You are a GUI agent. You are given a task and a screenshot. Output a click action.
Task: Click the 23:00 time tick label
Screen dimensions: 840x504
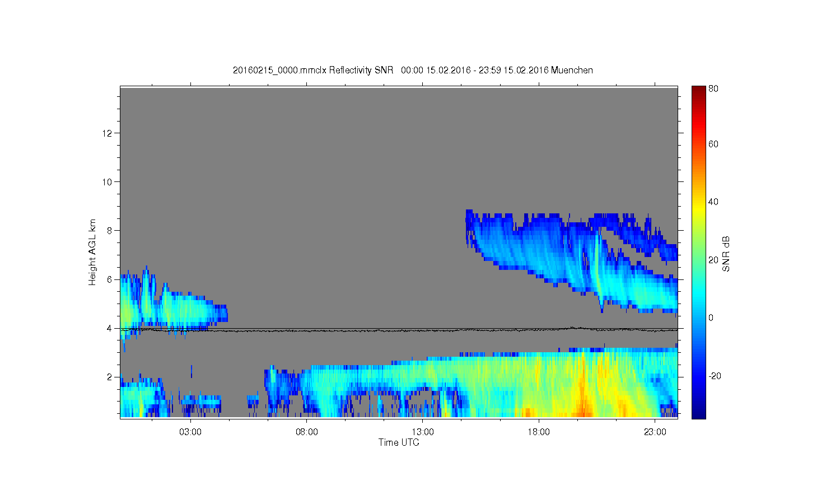click(655, 432)
